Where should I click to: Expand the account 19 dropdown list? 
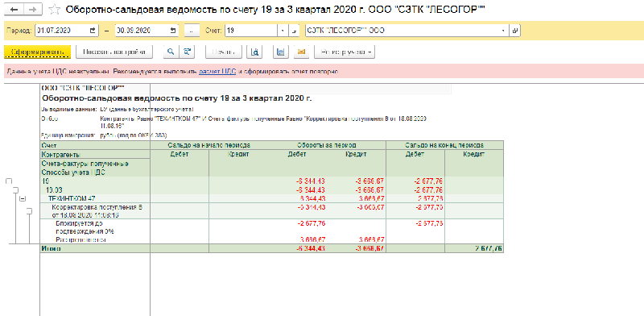(283, 30)
